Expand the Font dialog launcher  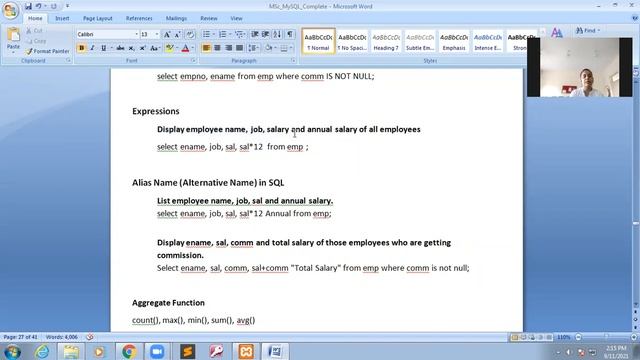click(x=193, y=60)
